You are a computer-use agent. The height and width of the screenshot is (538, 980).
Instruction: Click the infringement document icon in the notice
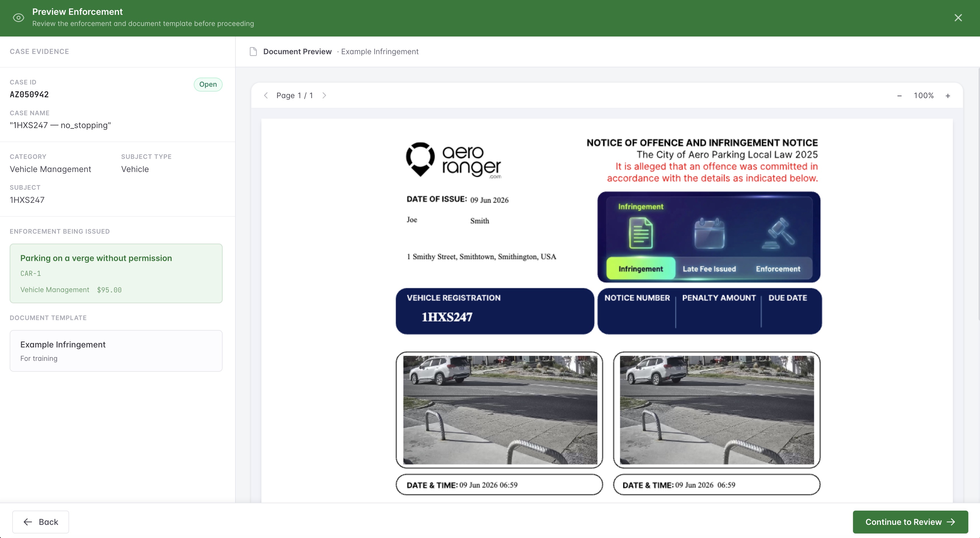click(641, 233)
